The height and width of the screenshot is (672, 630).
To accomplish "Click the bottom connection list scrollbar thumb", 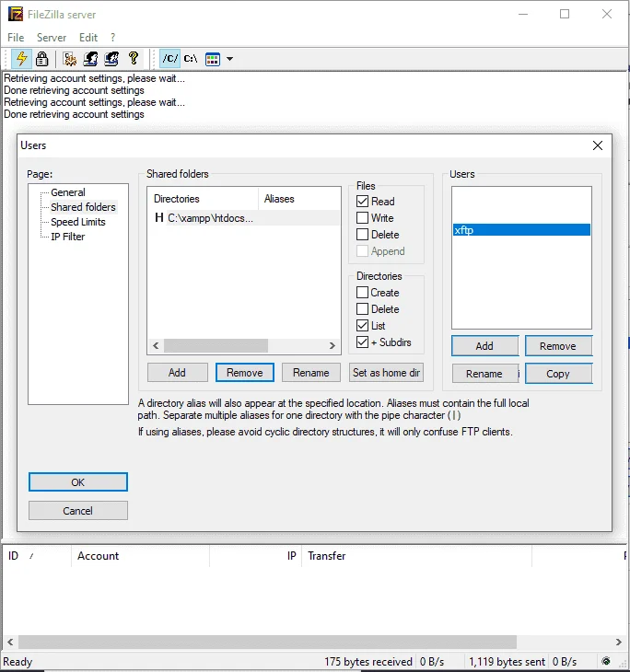I will 268,642.
